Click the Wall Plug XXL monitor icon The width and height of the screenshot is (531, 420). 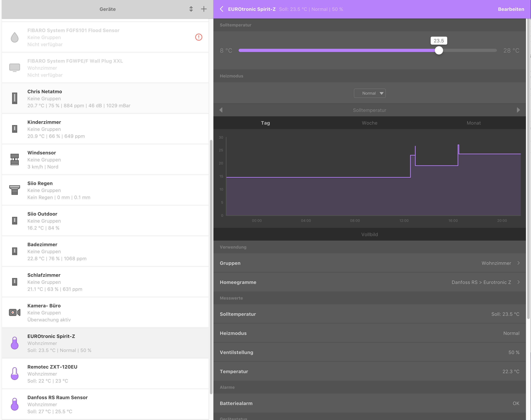[15, 68]
